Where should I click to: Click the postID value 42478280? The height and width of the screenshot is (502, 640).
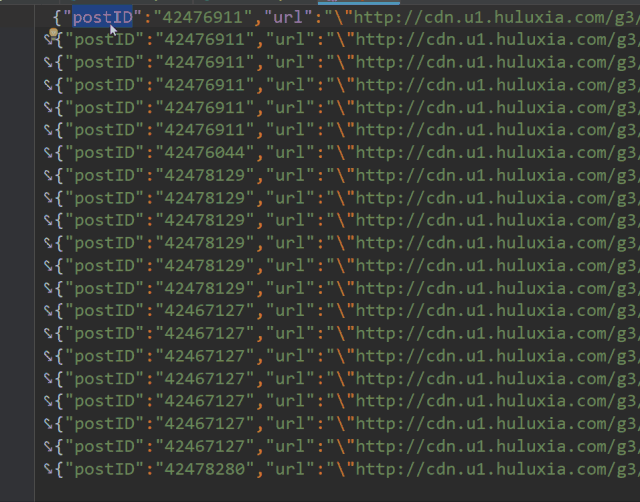coord(205,469)
